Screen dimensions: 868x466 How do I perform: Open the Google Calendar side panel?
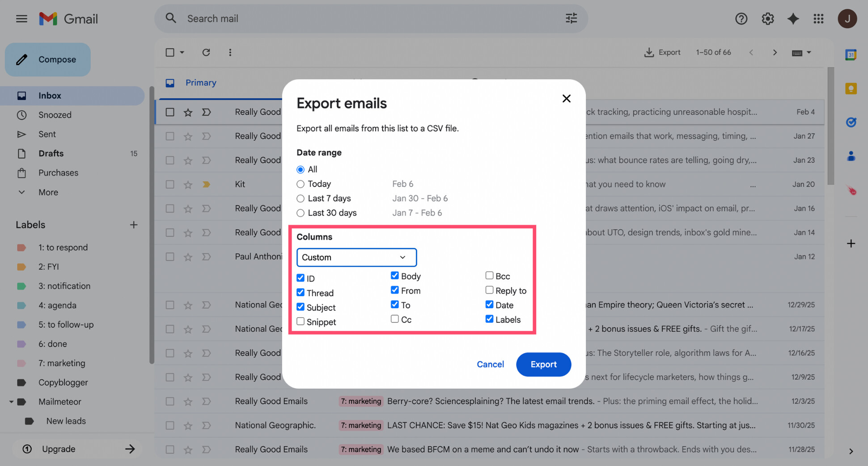coord(851,54)
